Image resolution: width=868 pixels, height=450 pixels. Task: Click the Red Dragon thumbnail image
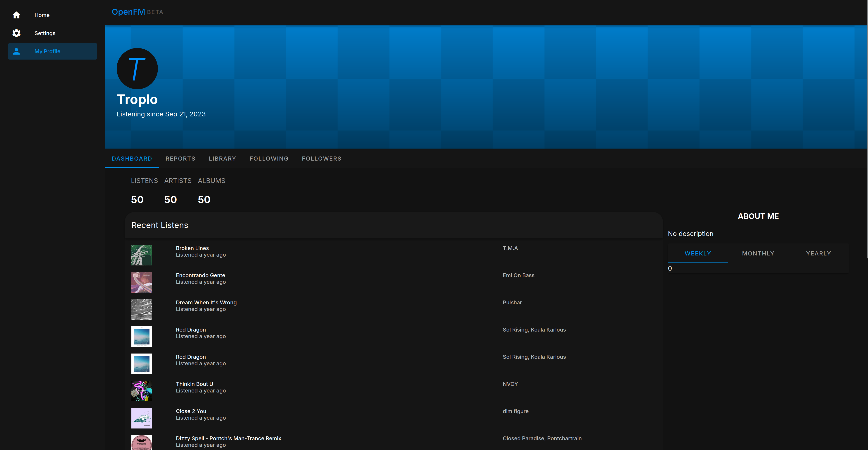click(x=142, y=336)
